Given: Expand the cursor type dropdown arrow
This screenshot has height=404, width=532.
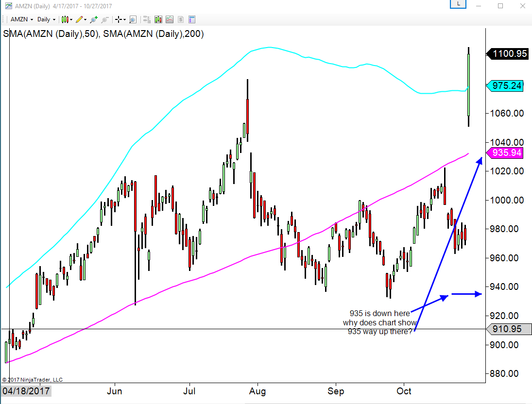Looking at the screenshot, I should point(124,20).
